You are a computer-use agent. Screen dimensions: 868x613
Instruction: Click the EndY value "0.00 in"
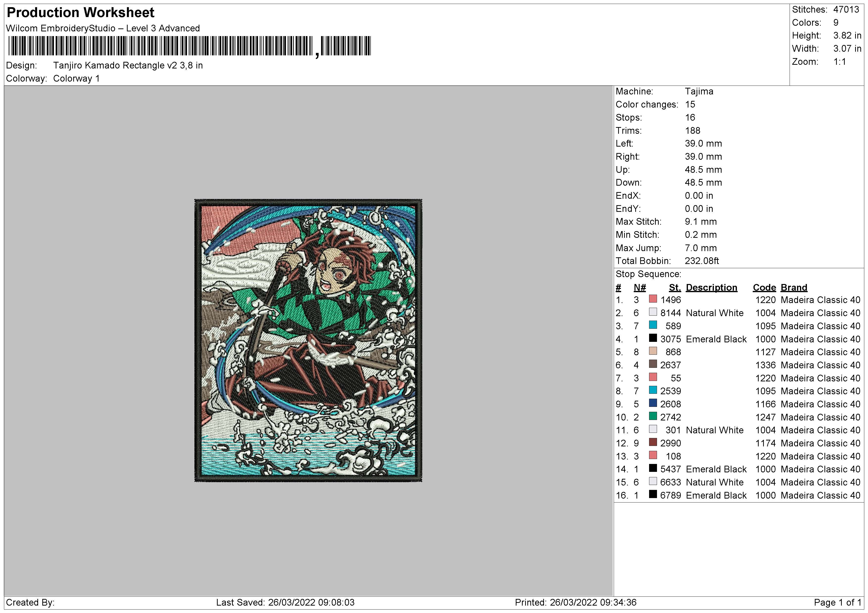(699, 209)
